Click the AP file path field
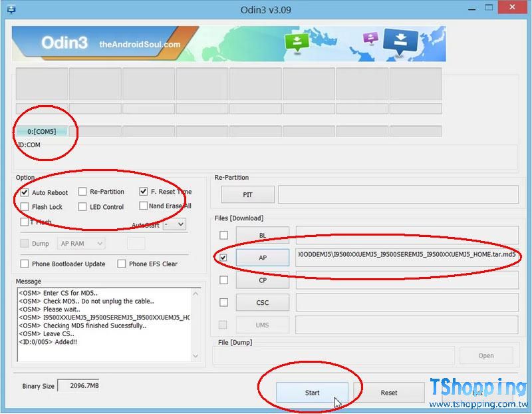Viewport: 532px width, 414px height. point(407,258)
